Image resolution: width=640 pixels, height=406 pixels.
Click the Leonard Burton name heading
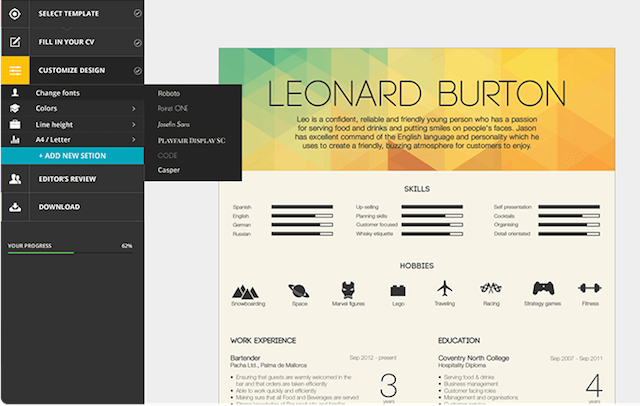[x=416, y=93]
